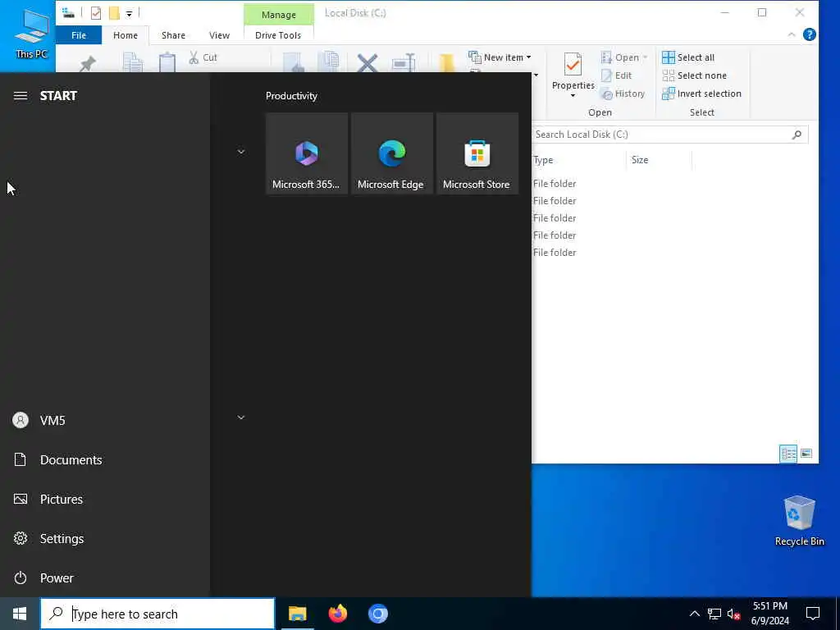Viewport: 840px width, 630px height.
Task: Open File Explorer from the taskbar
Action: point(297,614)
